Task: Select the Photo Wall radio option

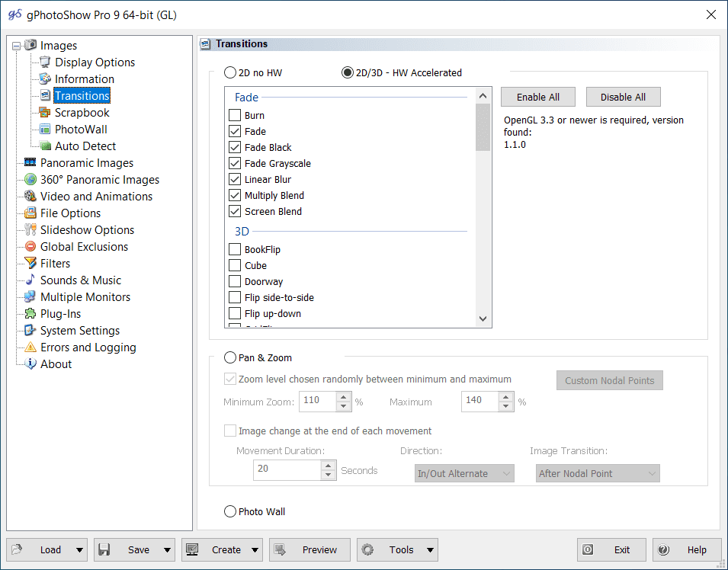Action: click(x=230, y=511)
